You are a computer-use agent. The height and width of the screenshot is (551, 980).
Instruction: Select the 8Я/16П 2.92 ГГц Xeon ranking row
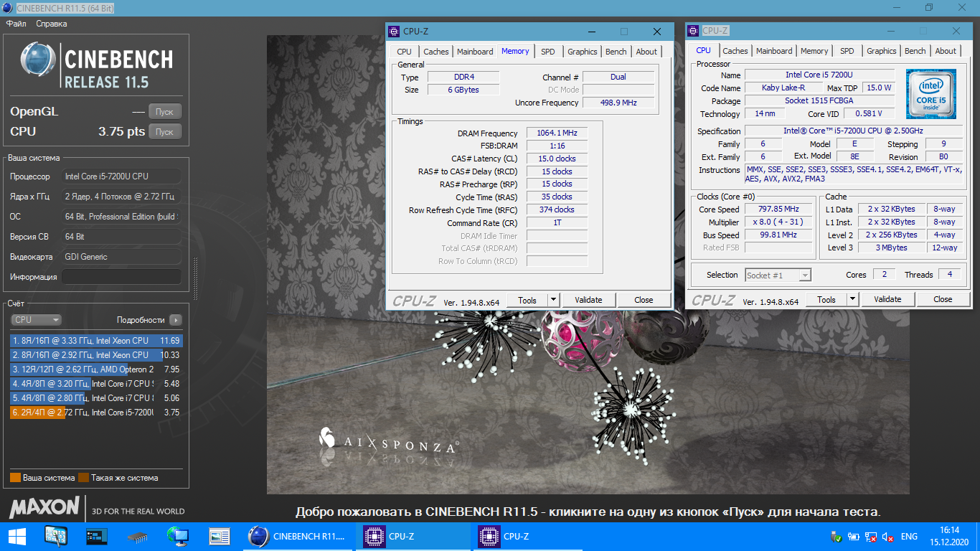[96, 355]
